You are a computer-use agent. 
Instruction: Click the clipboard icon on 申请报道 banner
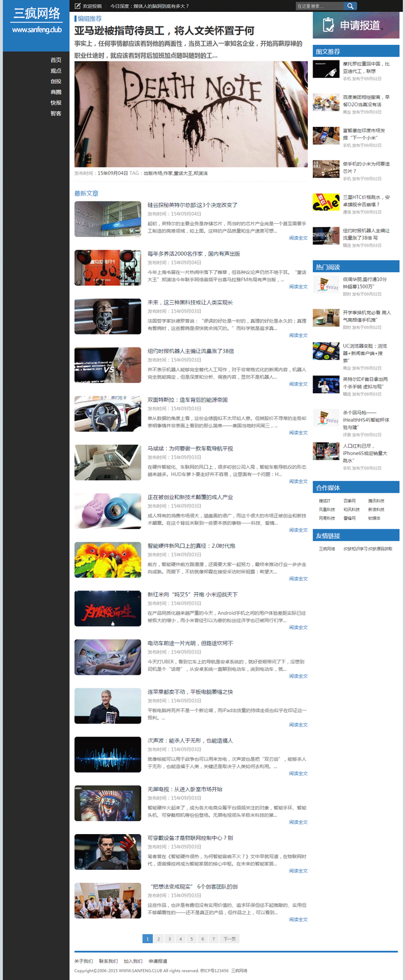pos(328,25)
